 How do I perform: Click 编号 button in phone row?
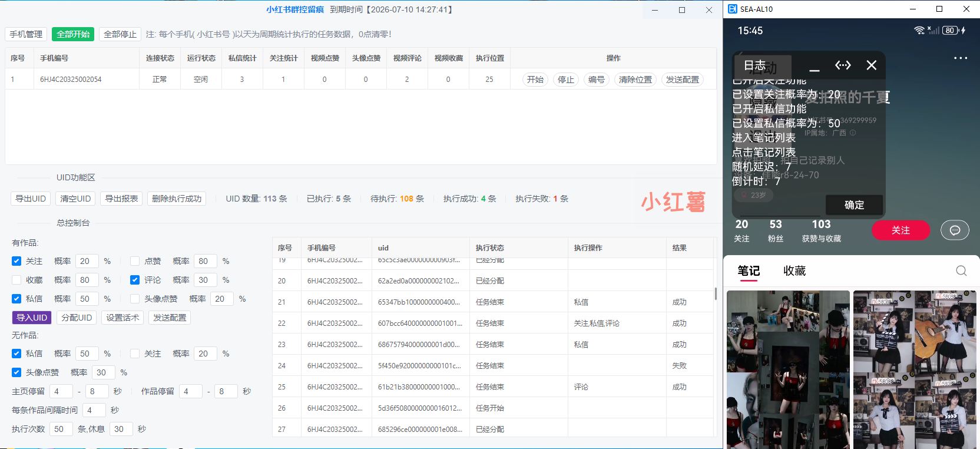pos(597,80)
